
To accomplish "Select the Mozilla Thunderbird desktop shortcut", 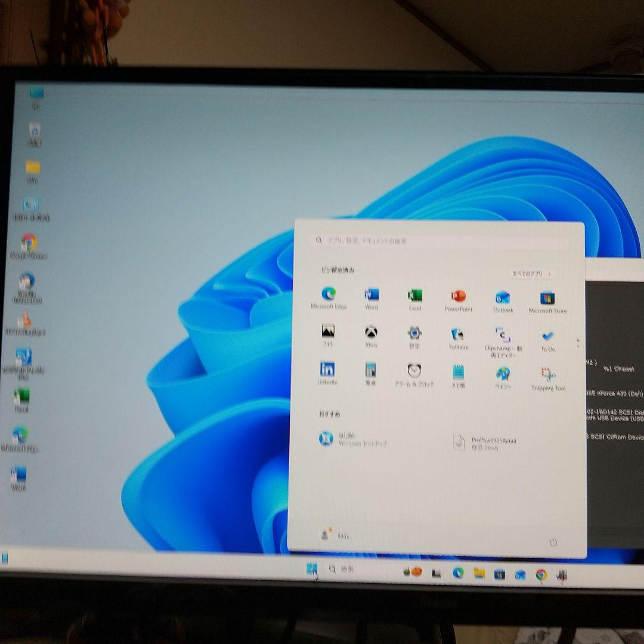I will coord(27,288).
